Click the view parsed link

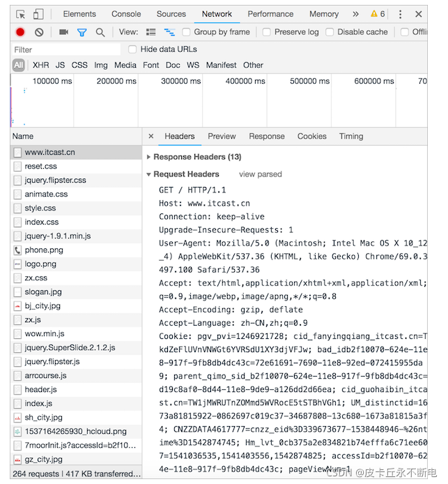click(260, 174)
